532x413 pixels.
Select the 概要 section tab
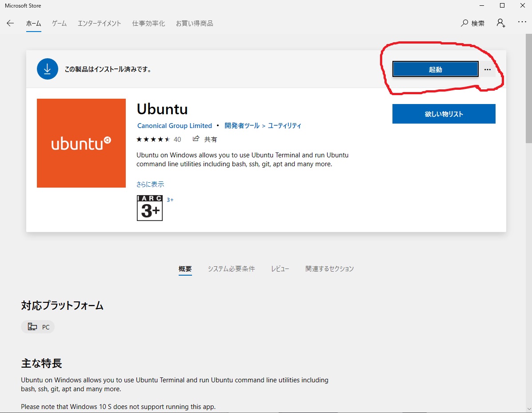pos(185,269)
